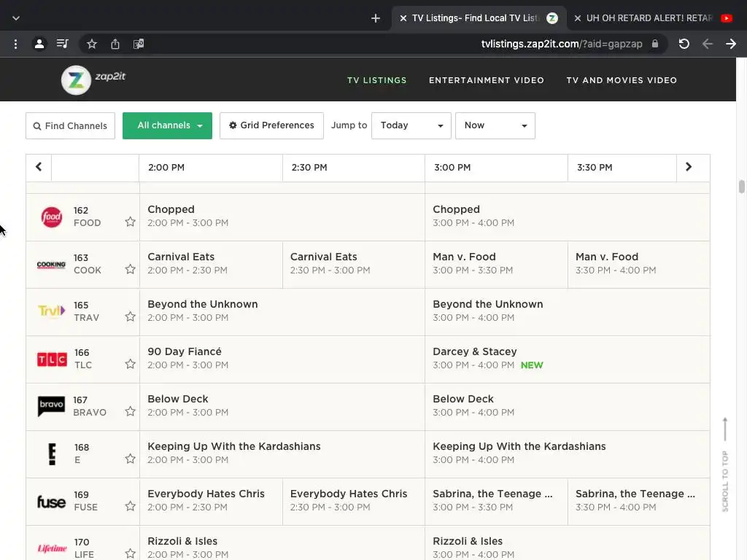The image size is (747, 560).
Task: Click the page vertical scrollbar thumb
Action: coord(741,187)
